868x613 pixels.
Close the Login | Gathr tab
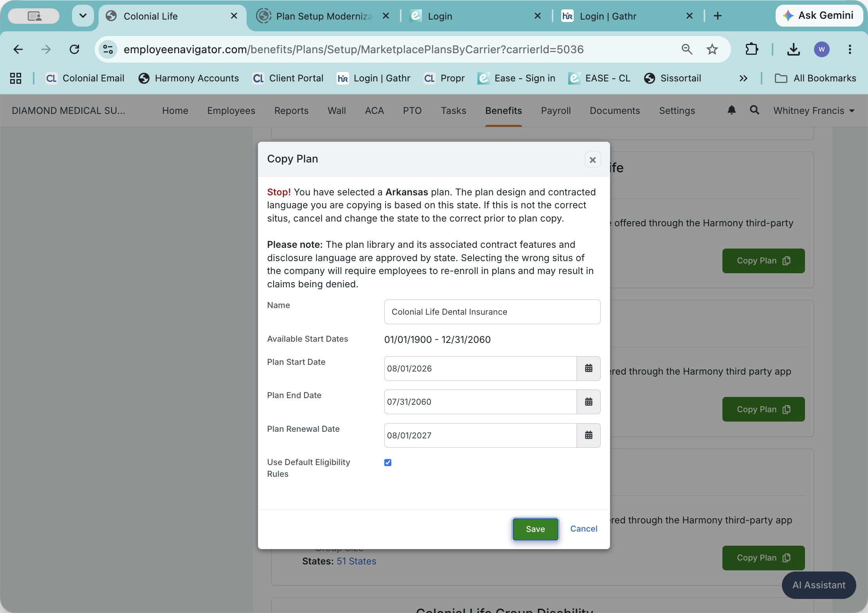coord(690,16)
